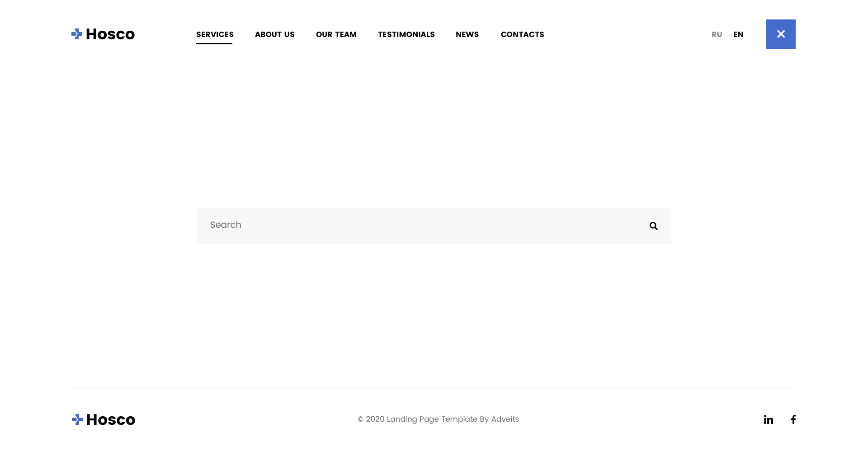Click the blue cross logo icon in header

77,34
